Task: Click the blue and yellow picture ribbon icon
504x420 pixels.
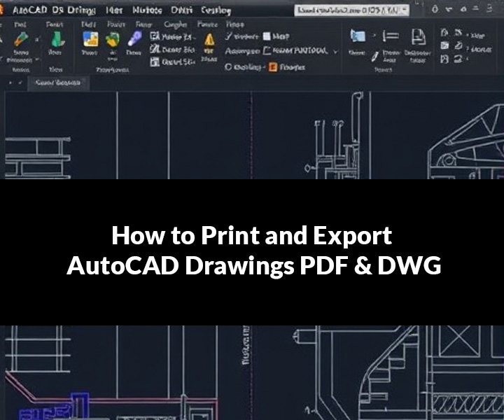Action: point(90,39)
